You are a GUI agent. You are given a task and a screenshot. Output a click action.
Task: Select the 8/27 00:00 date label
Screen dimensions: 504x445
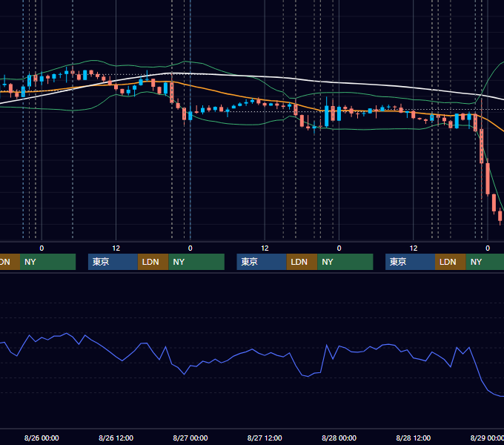tap(190, 438)
